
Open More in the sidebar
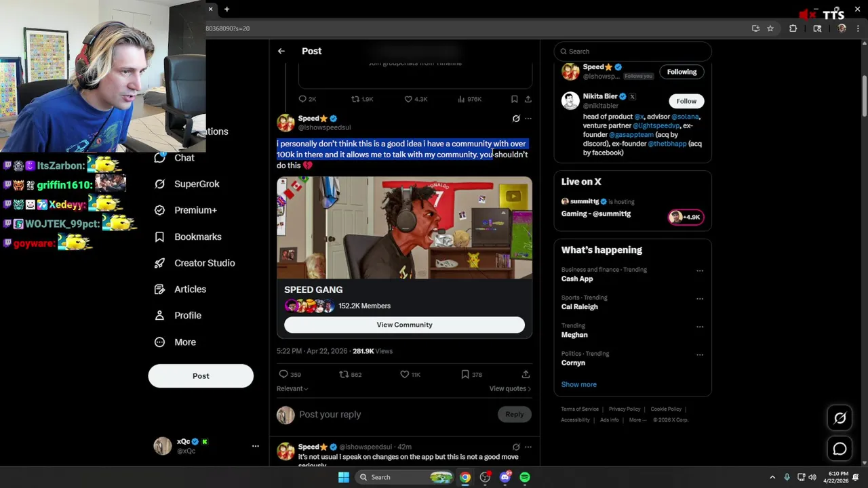[175, 342]
